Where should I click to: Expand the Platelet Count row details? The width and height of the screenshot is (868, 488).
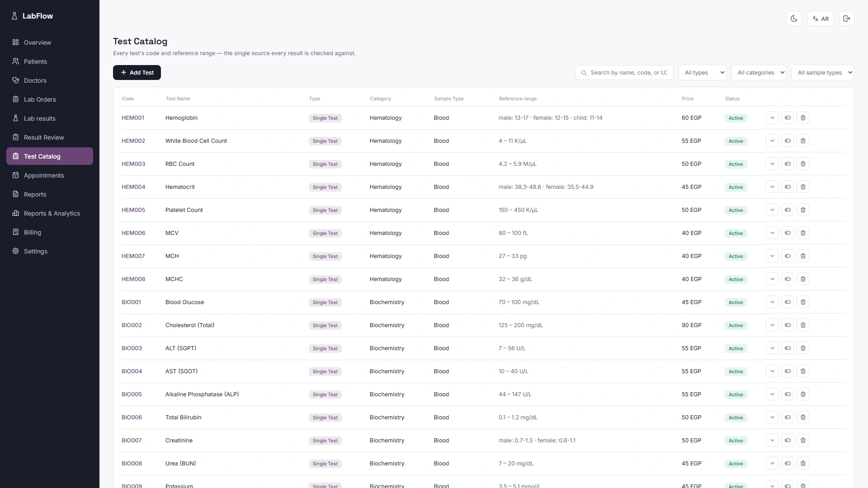[x=772, y=210]
